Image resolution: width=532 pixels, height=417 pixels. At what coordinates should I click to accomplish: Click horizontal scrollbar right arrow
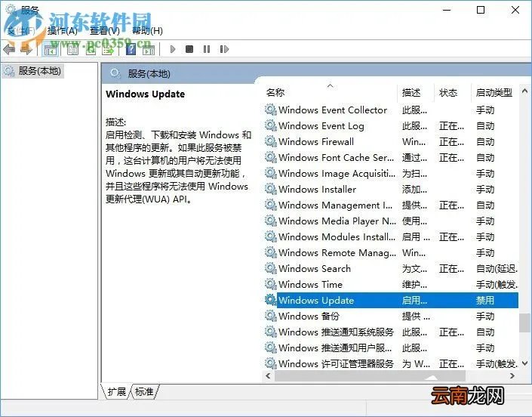tap(512, 376)
